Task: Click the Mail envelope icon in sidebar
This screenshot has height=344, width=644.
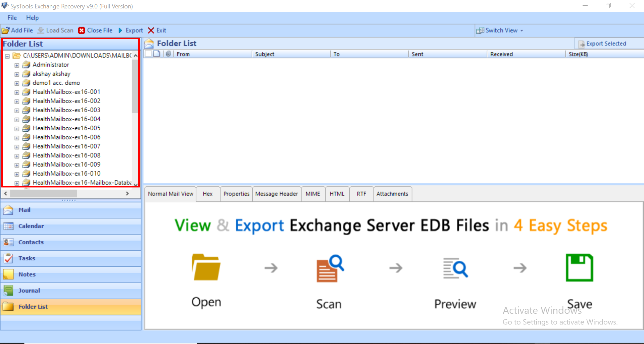Action: (x=8, y=210)
